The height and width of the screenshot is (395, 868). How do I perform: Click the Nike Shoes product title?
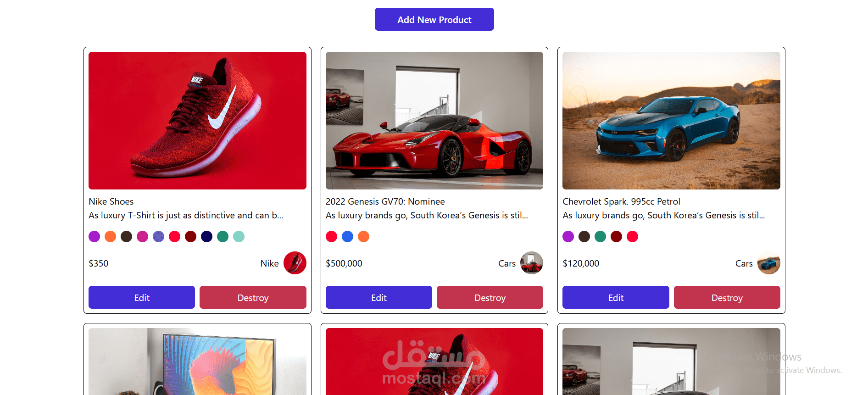click(111, 201)
